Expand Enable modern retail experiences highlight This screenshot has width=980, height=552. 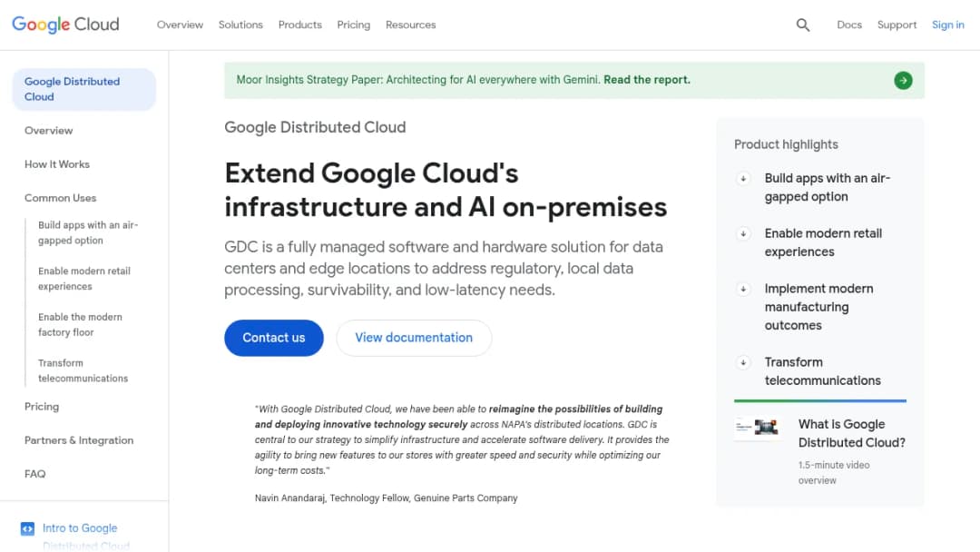[x=743, y=234]
